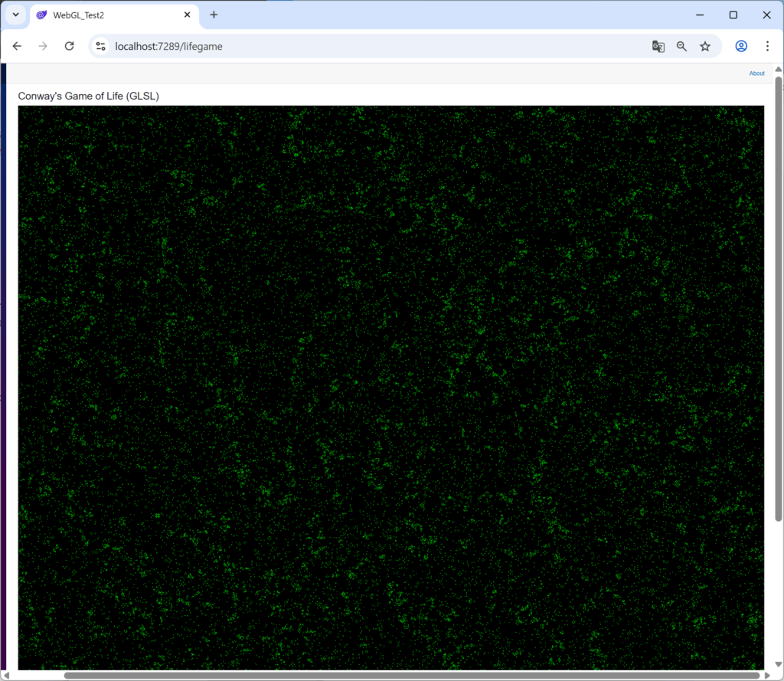Select the WebGL_Test2 browser tab
The height and width of the screenshot is (681, 784).
pos(107,15)
